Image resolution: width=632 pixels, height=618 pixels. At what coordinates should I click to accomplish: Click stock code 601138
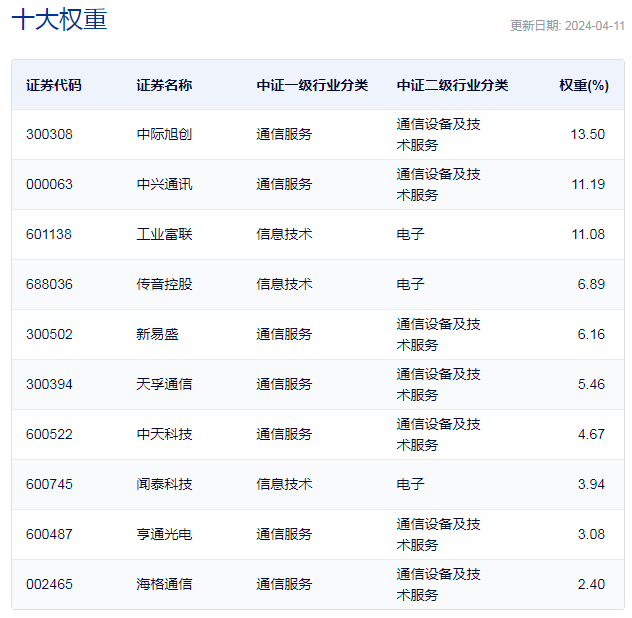(x=49, y=234)
